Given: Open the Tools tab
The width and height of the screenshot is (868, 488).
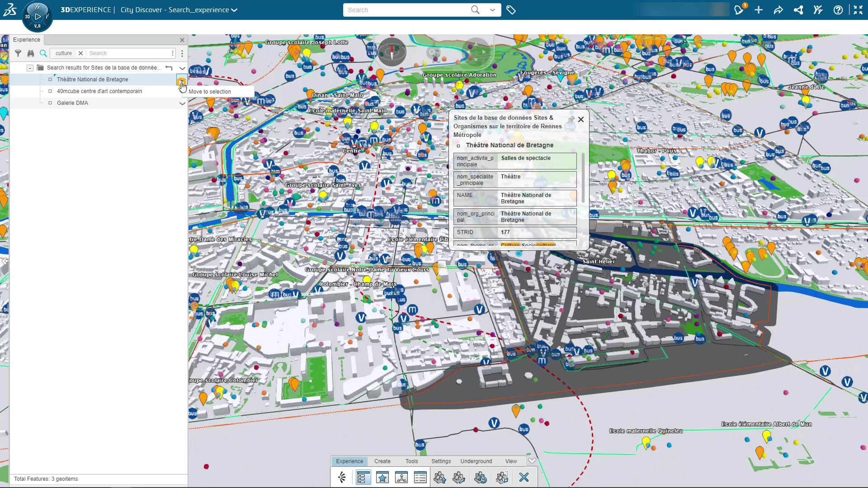Looking at the screenshot, I should [411, 461].
